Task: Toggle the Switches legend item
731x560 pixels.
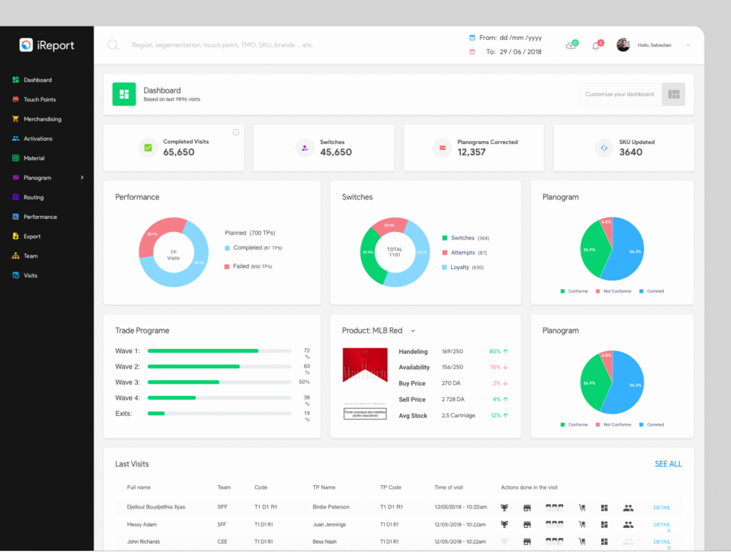Action: (x=463, y=238)
